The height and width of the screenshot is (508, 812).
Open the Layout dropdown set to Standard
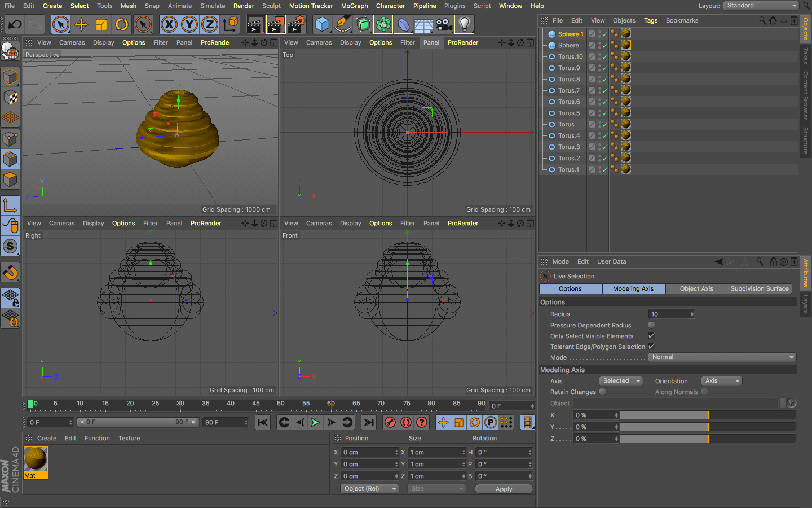761,6
